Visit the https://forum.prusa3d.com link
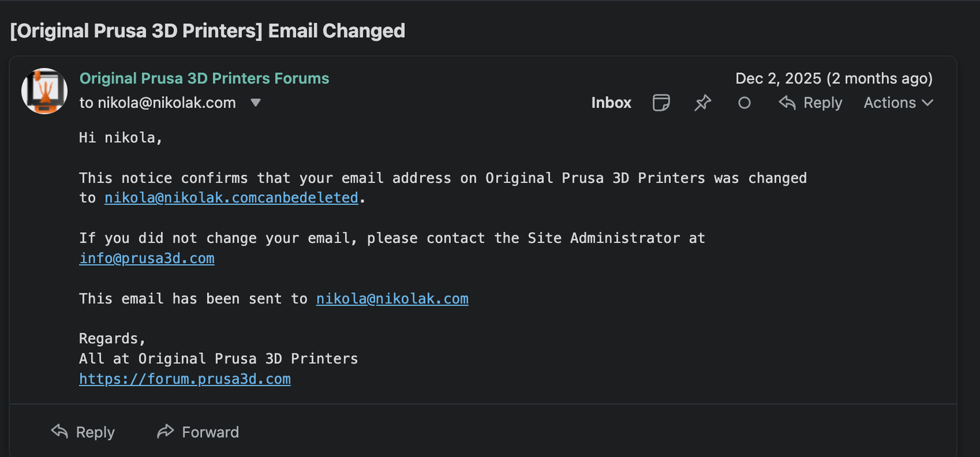980x457 pixels. tap(185, 379)
